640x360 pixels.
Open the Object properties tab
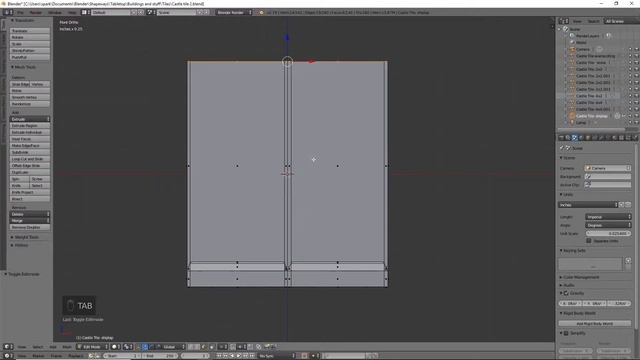(588, 138)
